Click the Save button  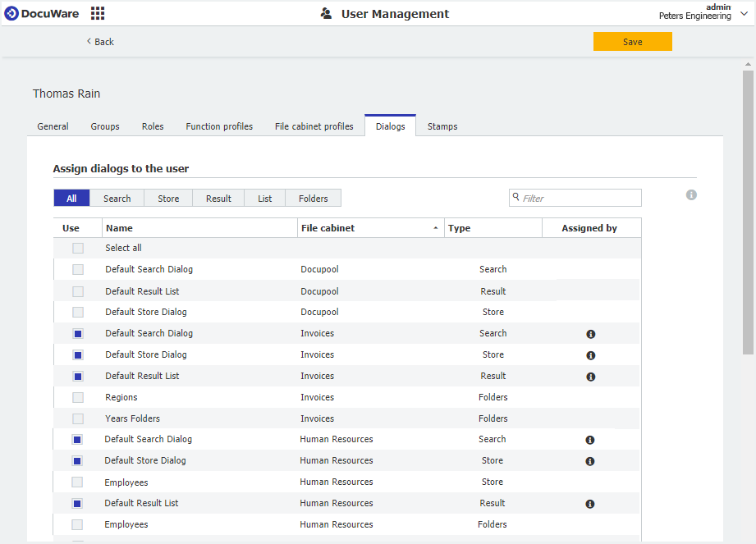click(632, 42)
